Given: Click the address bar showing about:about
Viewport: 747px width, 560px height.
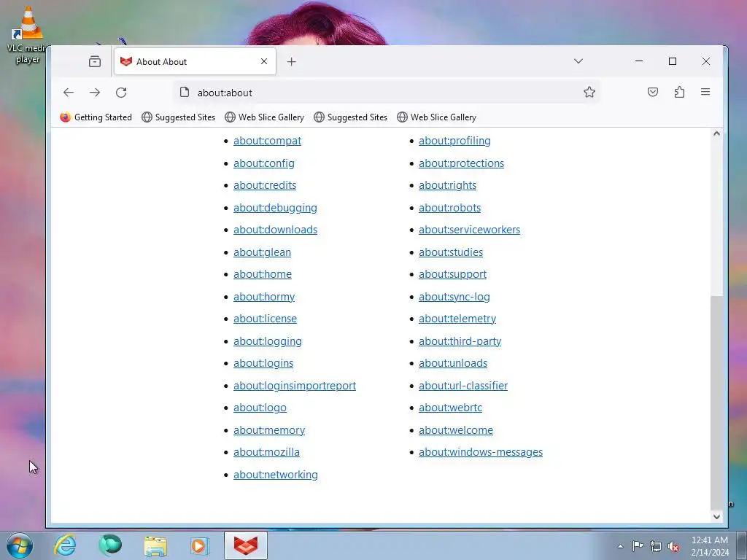Looking at the screenshot, I should pyautogui.click(x=387, y=93).
